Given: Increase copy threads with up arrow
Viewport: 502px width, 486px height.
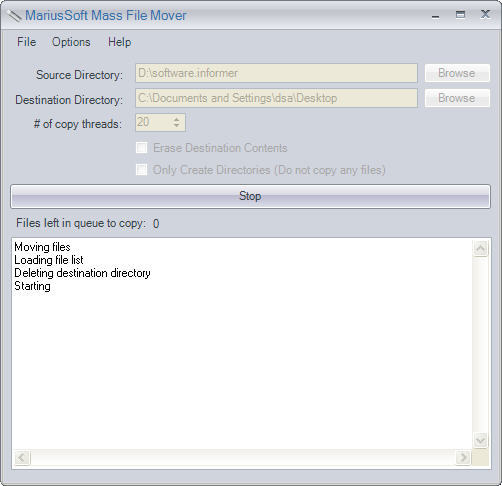Looking at the screenshot, I should tap(176, 119).
